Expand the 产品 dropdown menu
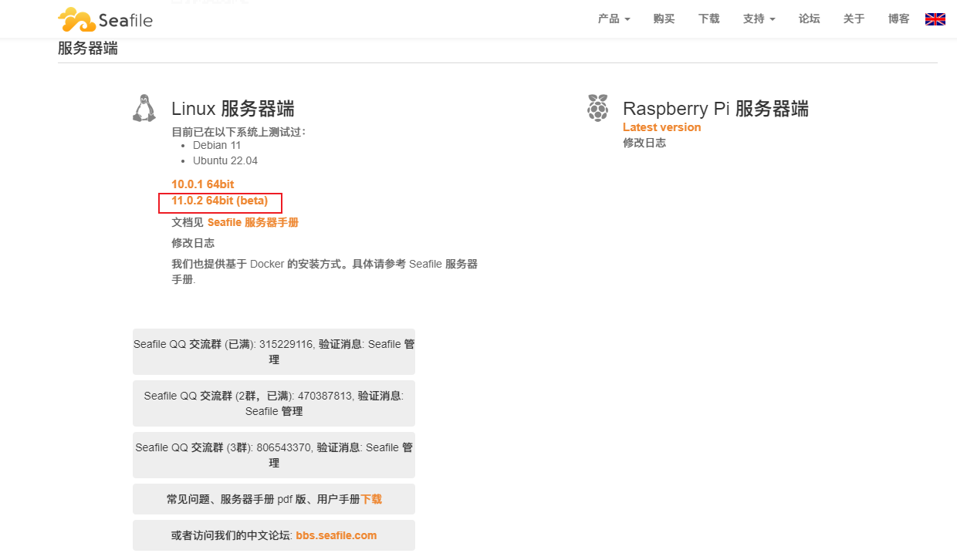The width and height of the screenshot is (957, 560). coord(614,19)
